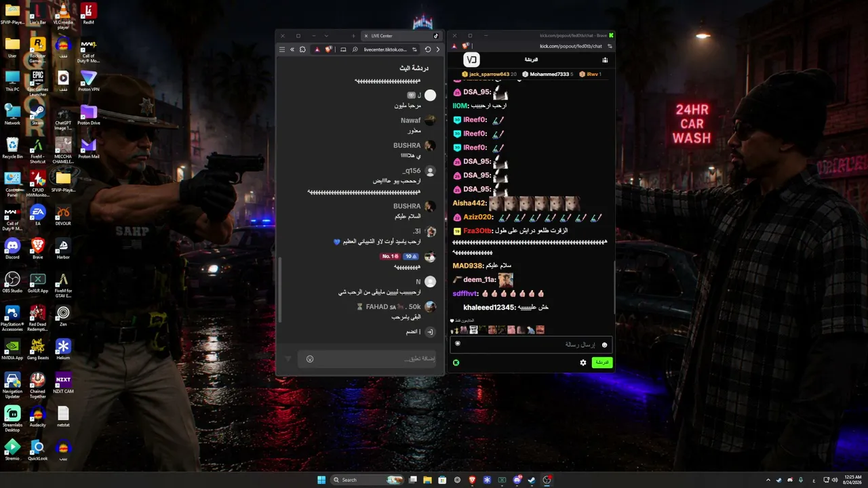Screen dimensions: 868x488
Task: Open the viewers list icon in Kick chat header
Action: [605, 60]
